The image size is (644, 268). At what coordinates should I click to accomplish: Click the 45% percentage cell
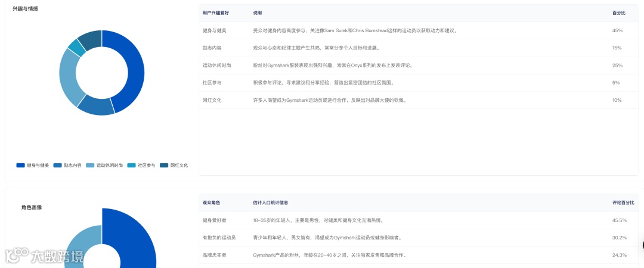tap(617, 30)
